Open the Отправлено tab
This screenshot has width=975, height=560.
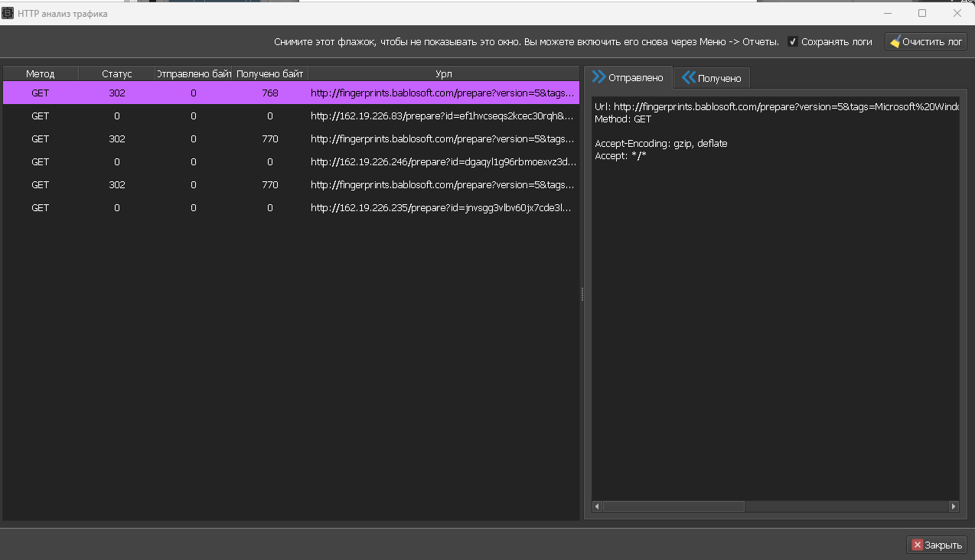628,77
